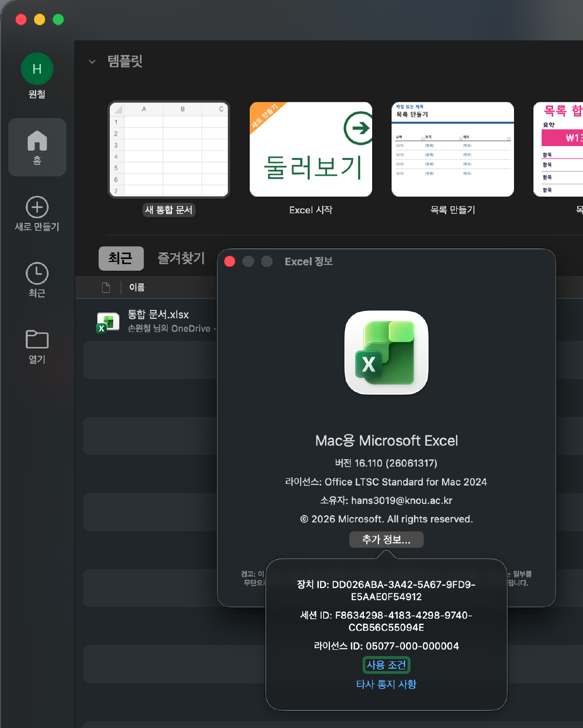Sort by the 이름 column header
This screenshot has height=728, width=583.
pos(137,288)
